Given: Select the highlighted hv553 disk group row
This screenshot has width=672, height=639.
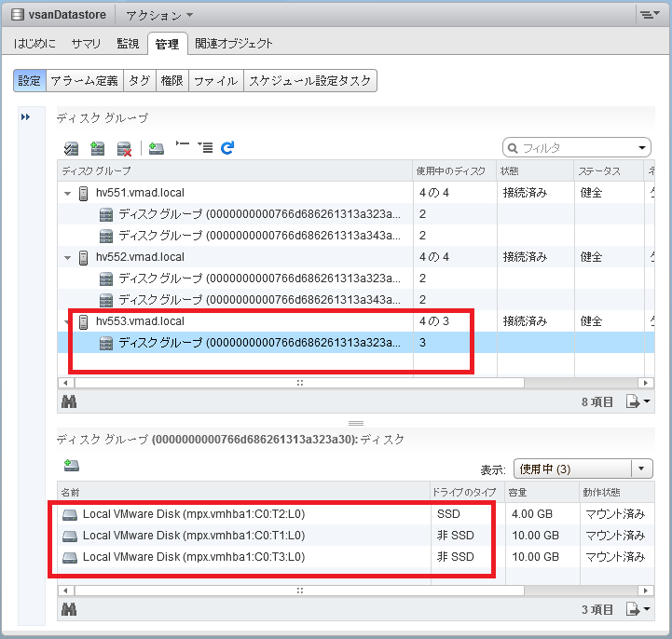Looking at the screenshot, I should (x=356, y=343).
